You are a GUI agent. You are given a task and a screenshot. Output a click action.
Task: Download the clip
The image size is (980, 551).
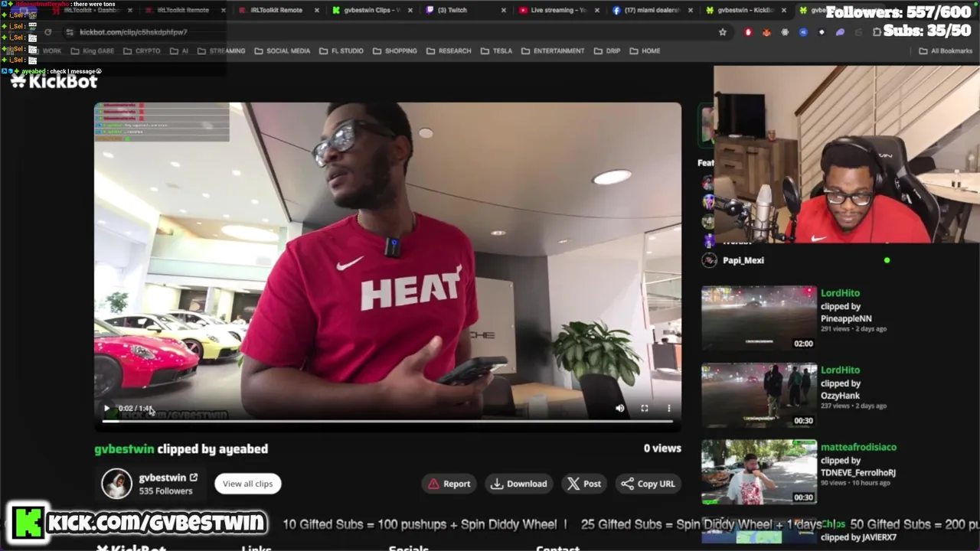(519, 484)
